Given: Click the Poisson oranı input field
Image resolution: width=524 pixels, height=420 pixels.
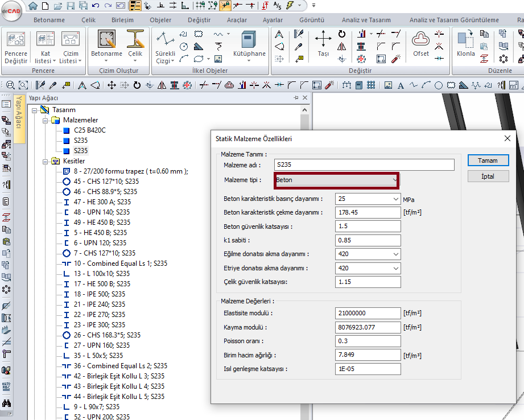Looking at the screenshot, I should pyautogui.click(x=368, y=341).
